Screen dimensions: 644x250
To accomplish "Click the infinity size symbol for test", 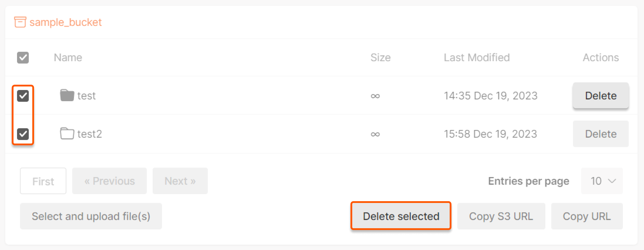I will [x=375, y=95].
